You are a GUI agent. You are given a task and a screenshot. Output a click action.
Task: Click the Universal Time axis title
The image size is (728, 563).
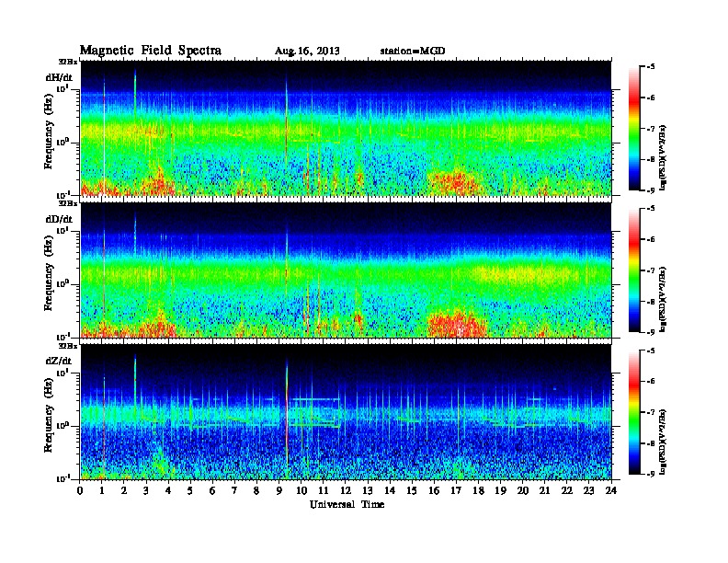(x=347, y=504)
